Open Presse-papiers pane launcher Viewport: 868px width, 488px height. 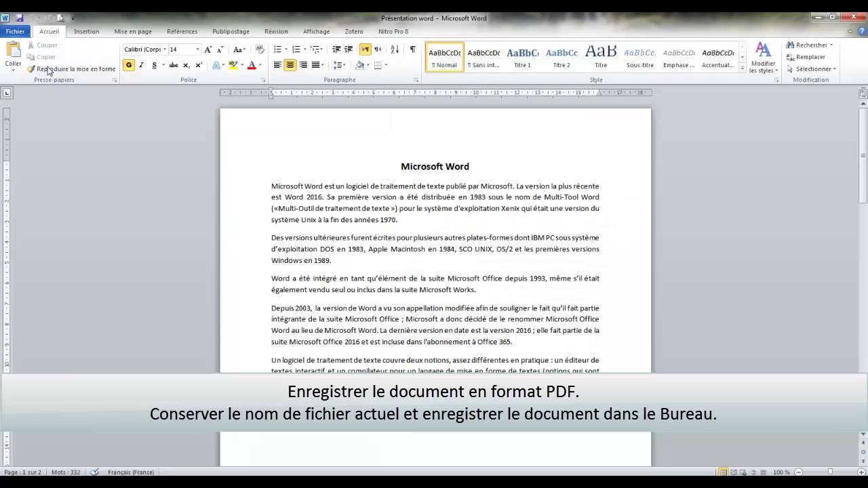click(115, 80)
